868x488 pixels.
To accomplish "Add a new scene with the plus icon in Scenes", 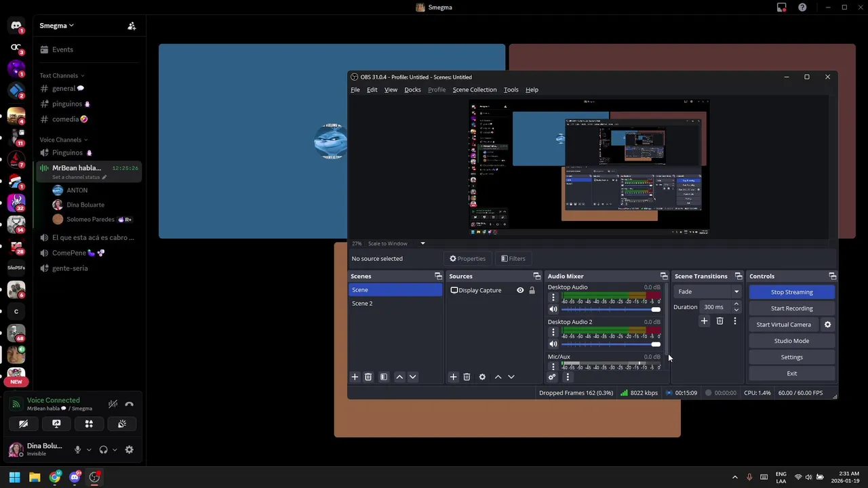I will click(x=355, y=377).
